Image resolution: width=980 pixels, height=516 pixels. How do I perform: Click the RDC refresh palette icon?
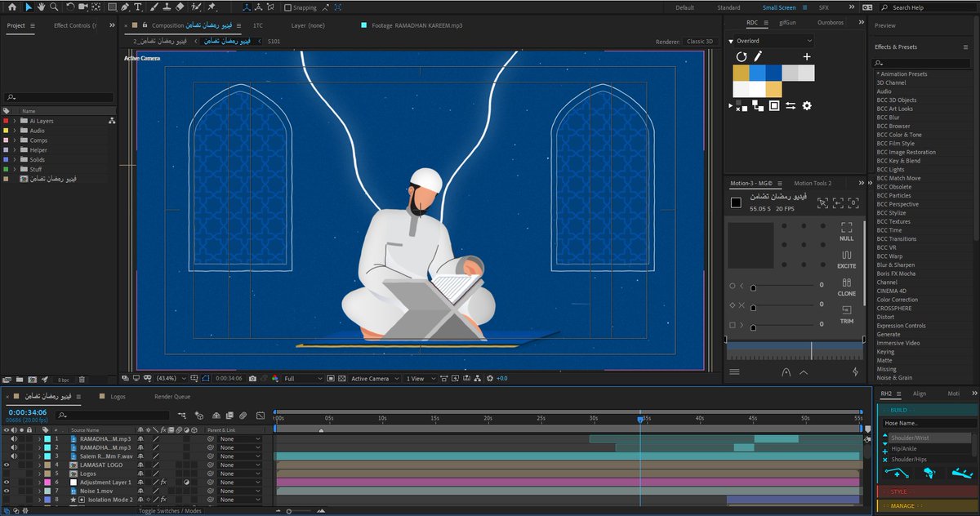pyautogui.click(x=742, y=56)
